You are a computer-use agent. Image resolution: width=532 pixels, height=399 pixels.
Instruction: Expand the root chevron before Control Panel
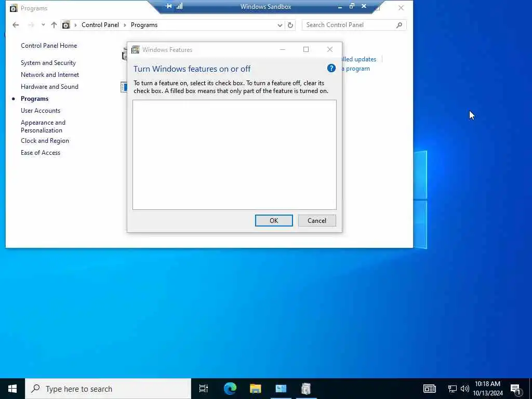click(x=75, y=25)
